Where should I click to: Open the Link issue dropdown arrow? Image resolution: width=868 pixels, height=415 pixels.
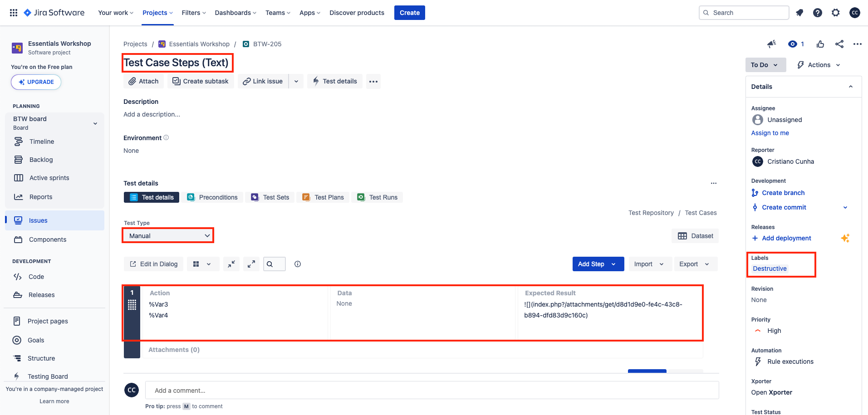tap(296, 82)
